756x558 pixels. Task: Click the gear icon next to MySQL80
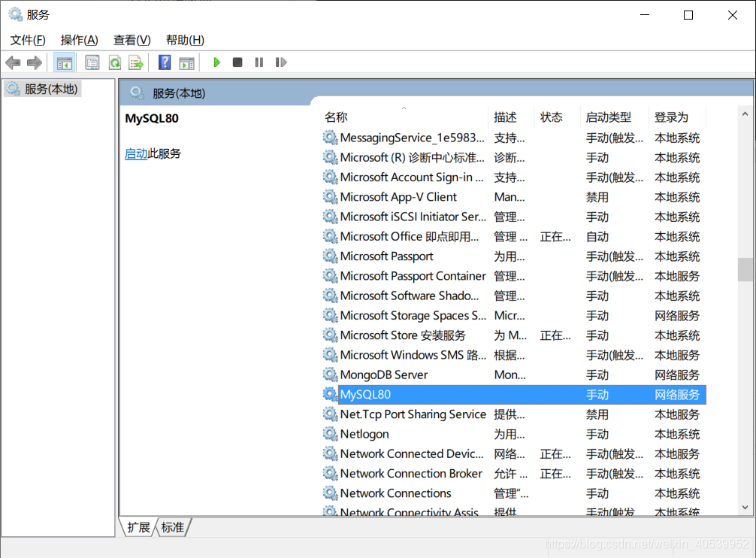click(x=330, y=394)
